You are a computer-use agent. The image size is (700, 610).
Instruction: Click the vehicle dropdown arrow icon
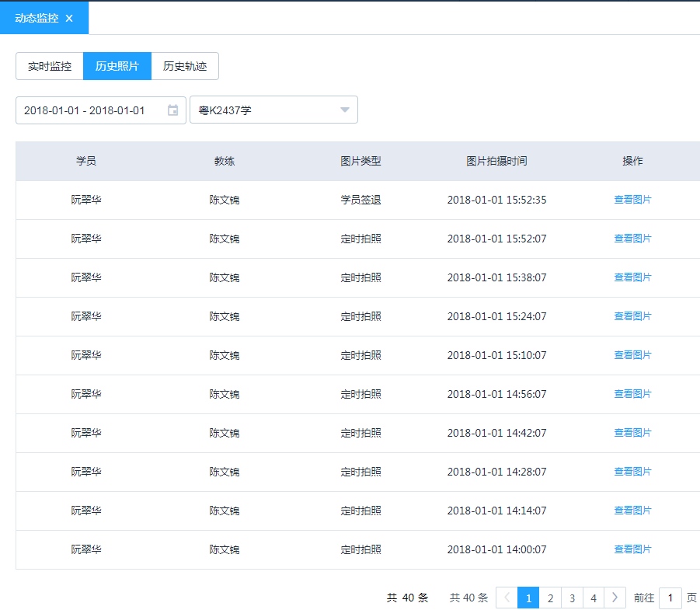(344, 110)
